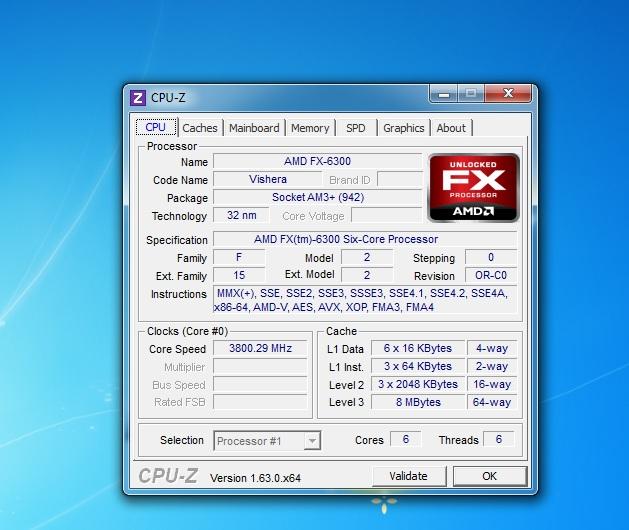Click the Code Name value Vishera
This screenshot has height=530, width=629.
point(268,179)
